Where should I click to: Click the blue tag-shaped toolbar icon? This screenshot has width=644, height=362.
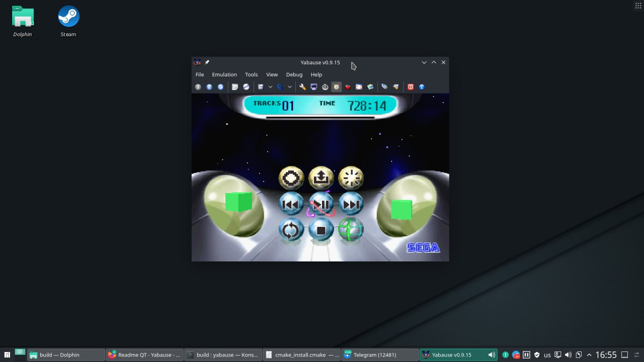(384, 87)
